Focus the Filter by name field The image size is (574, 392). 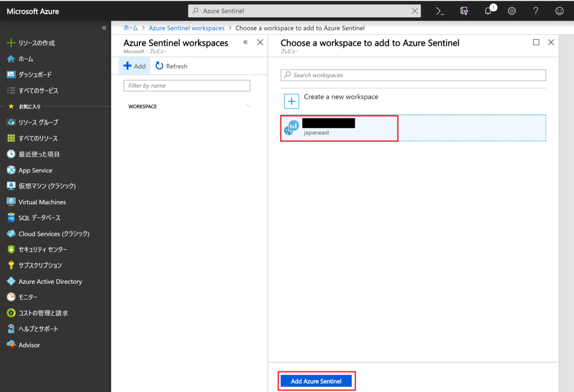click(187, 86)
